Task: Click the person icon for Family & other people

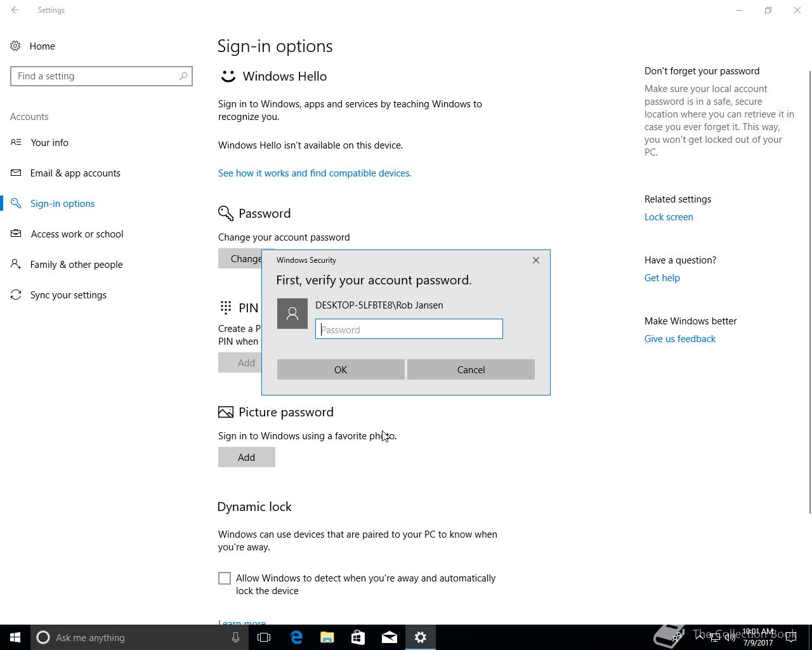Action: (x=16, y=264)
